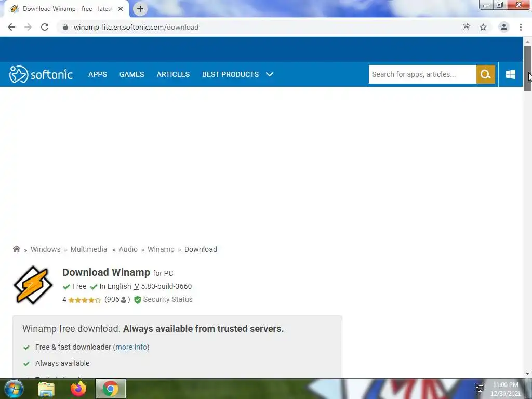Click the browser forward arrow

pyautogui.click(x=28, y=27)
